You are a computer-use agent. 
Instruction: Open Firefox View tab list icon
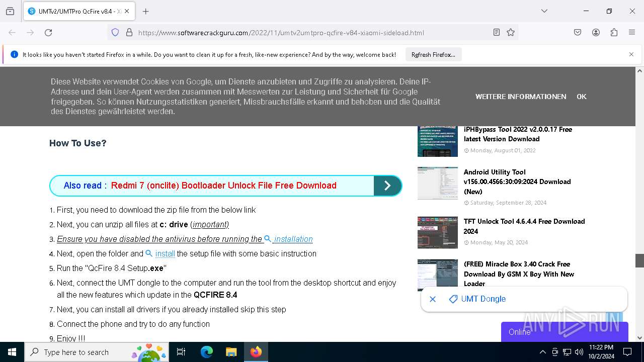10,11
